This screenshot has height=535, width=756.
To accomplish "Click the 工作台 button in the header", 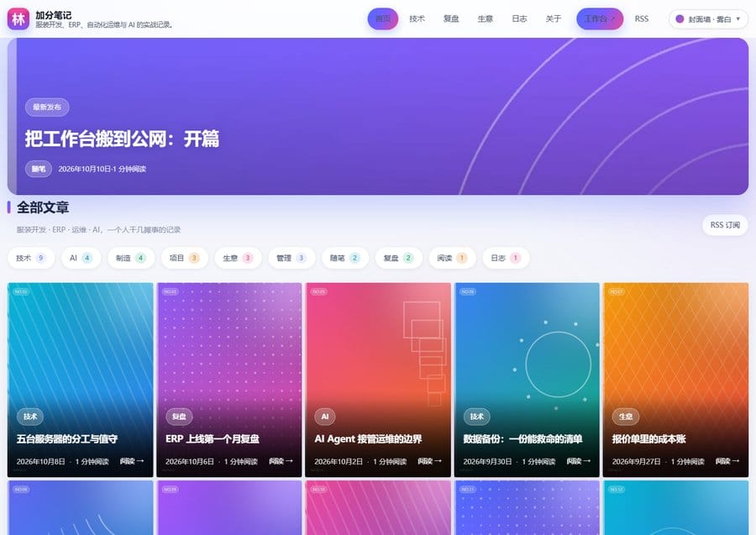I will point(600,18).
